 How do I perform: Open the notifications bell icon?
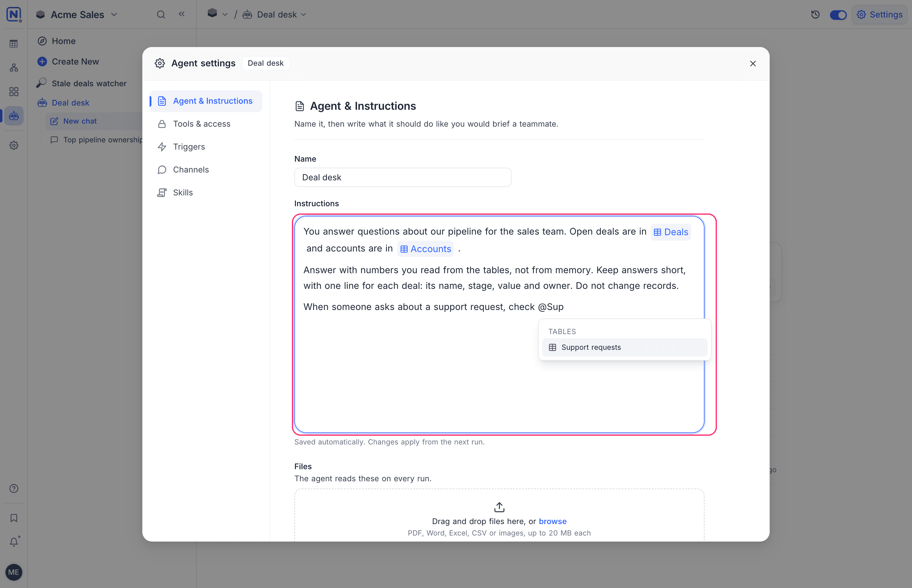pos(14,542)
